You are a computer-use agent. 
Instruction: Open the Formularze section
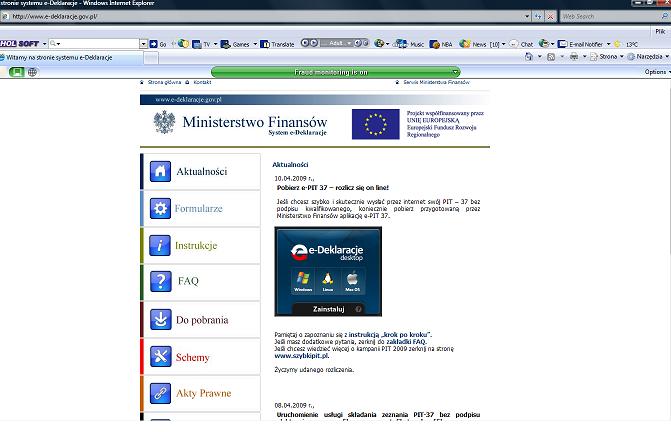(x=200, y=208)
